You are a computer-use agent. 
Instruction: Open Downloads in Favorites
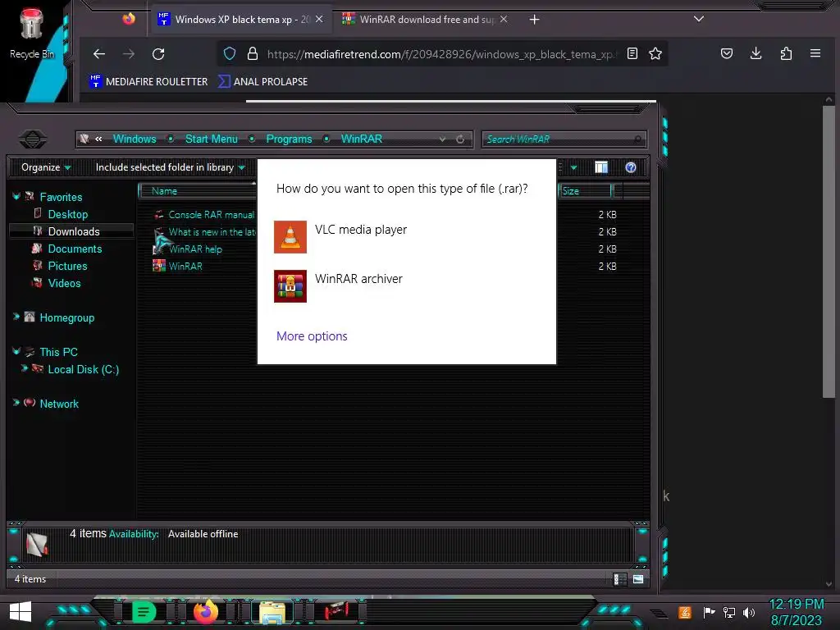73,231
